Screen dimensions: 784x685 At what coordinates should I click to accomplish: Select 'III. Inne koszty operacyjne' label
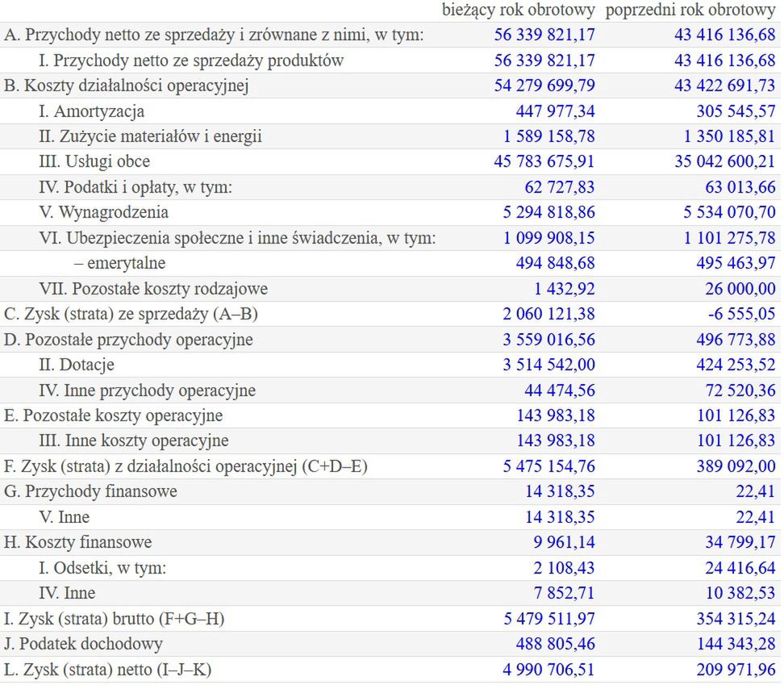(134, 441)
